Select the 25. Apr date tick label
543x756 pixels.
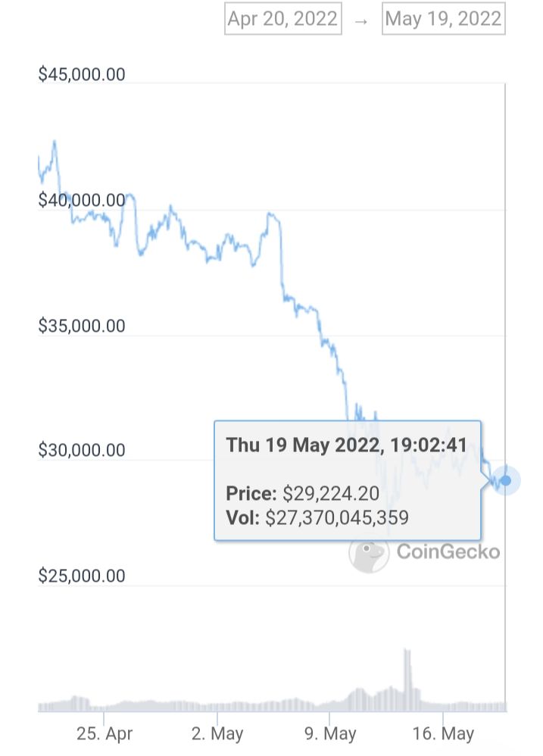pyautogui.click(x=104, y=734)
